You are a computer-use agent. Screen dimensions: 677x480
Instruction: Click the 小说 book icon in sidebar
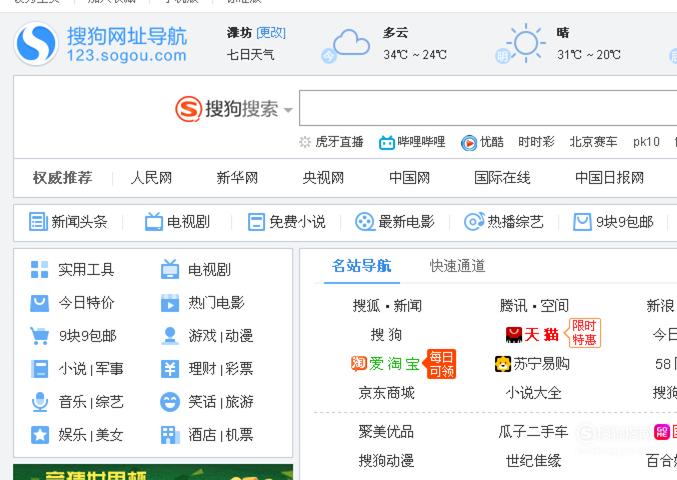40,369
